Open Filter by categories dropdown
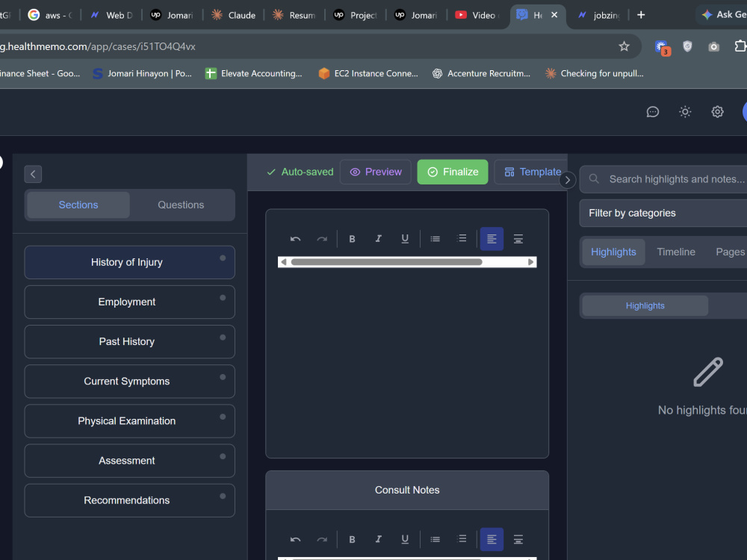The image size is (747, 560). 663,213
